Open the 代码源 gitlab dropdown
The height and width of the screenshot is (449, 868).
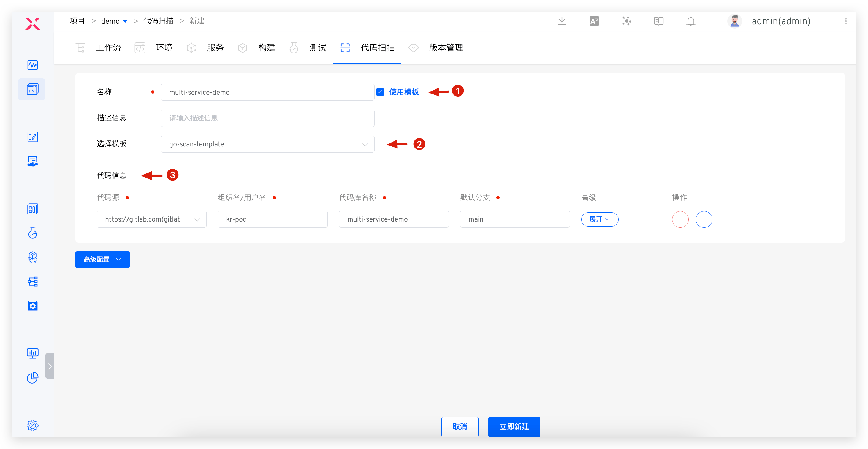151,219
